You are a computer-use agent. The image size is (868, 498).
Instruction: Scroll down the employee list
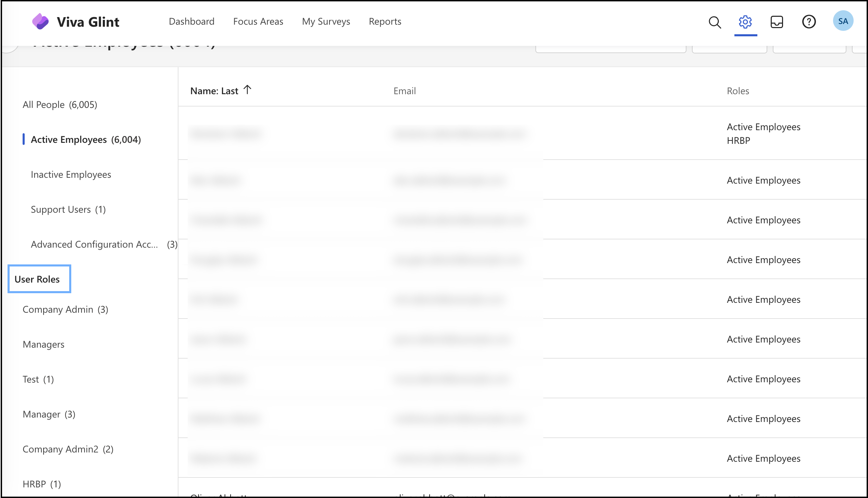coord(863,292)
